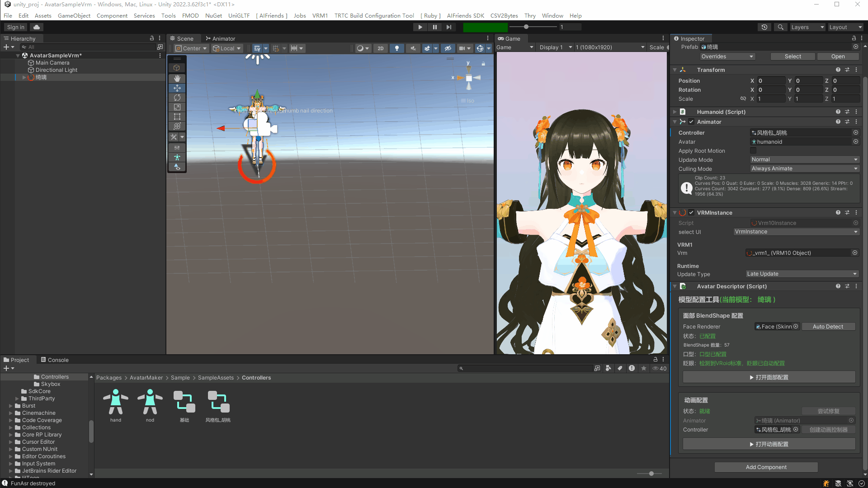Click the Auto Detect button

pyautogui.click(x=828, y=327)
